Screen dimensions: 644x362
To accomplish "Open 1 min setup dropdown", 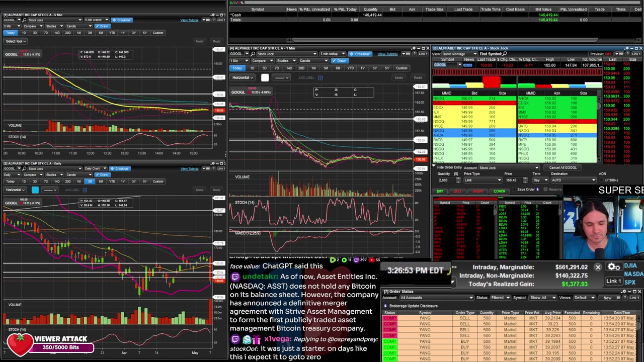I will [333, 54].
